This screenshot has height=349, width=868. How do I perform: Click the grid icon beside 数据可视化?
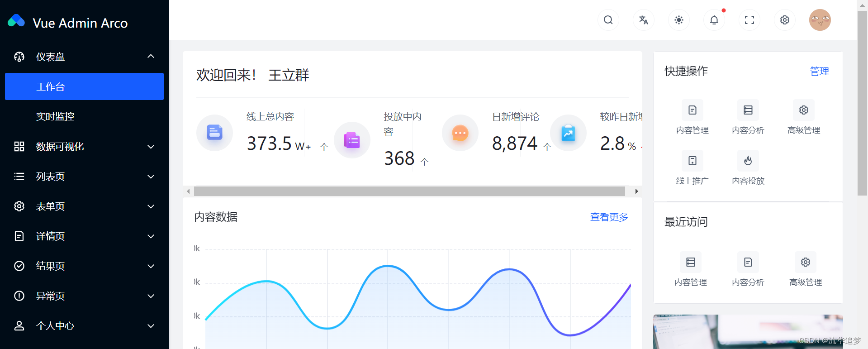click(19, 146)
